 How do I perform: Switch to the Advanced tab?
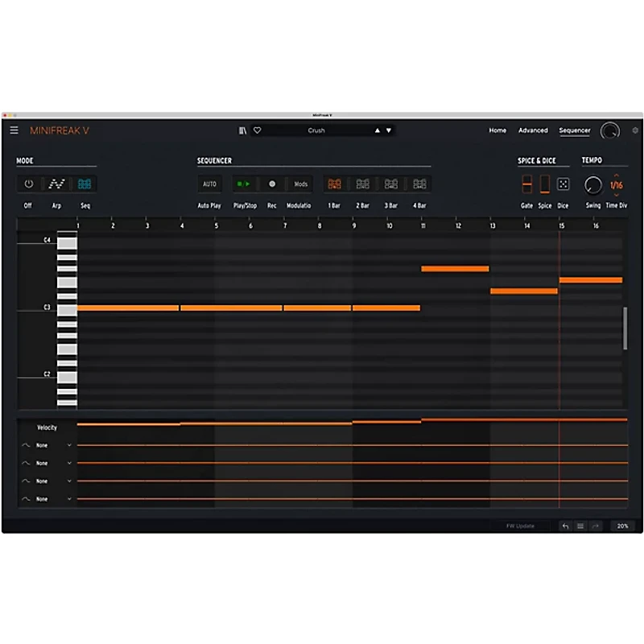(x=533, y=130)
